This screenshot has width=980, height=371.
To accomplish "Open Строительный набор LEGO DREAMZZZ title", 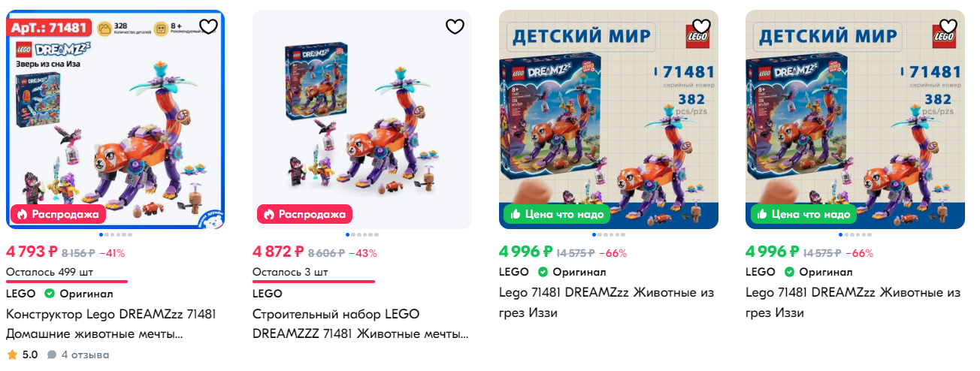I will tap(361, 324).
